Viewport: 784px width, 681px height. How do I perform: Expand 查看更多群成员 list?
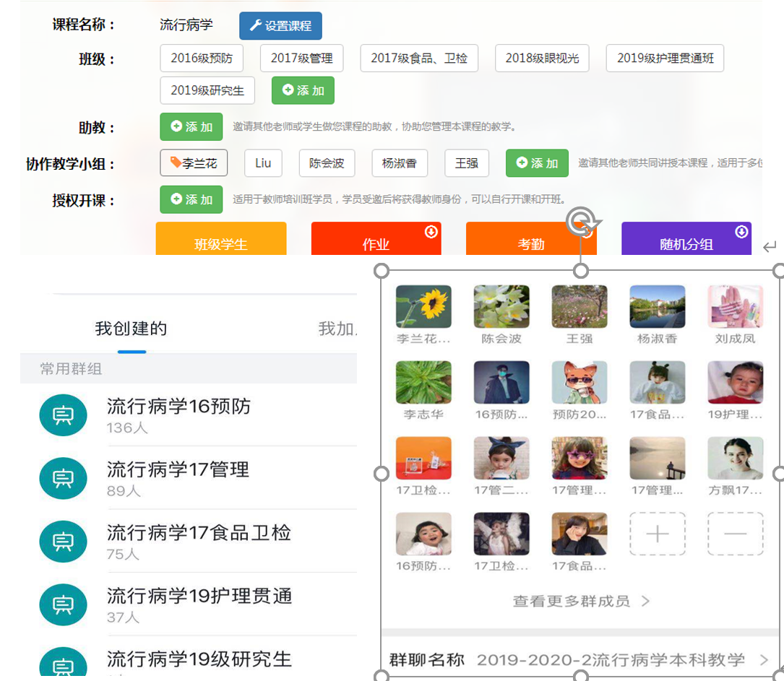tap(581, 601)
